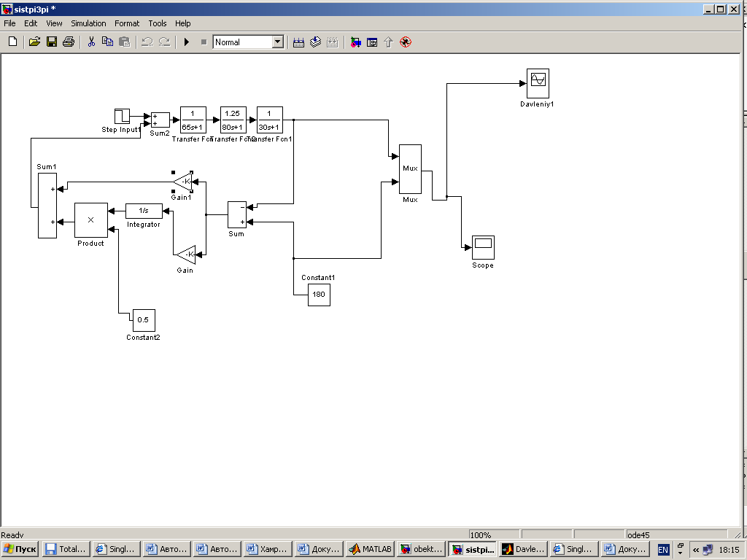Go to parent system with the up arrow
Image resolution: width=747 pixels, height=560 pixels.
389,42
